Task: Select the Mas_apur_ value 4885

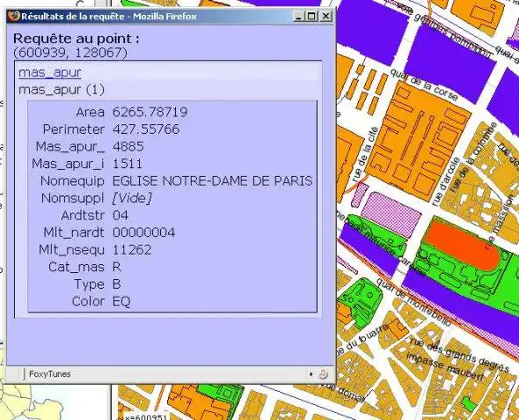Action: point(128,146)
